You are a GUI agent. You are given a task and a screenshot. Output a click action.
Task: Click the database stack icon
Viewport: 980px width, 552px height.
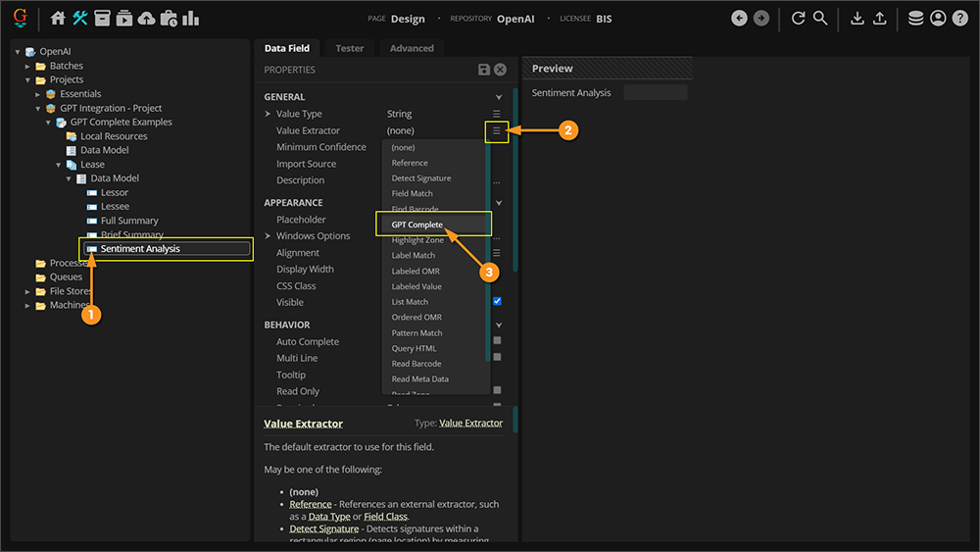coord(915,18)
